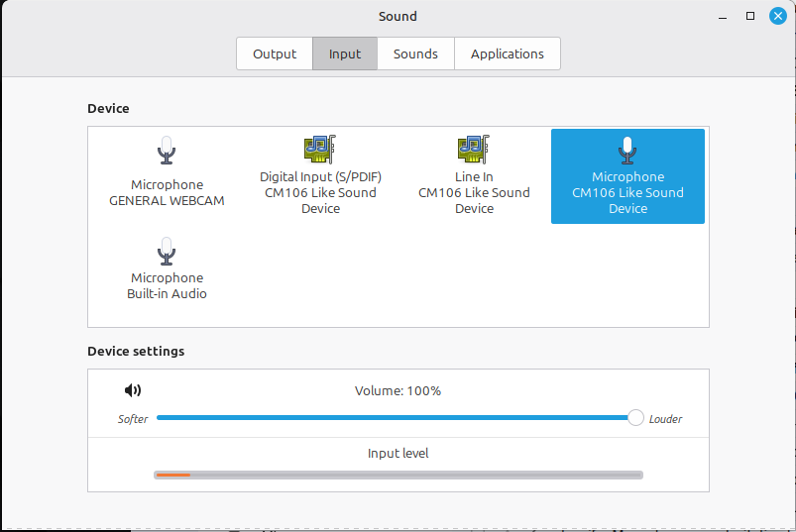
Task: Click the "Volume: 100%" text
Action: tap(398, 391)
